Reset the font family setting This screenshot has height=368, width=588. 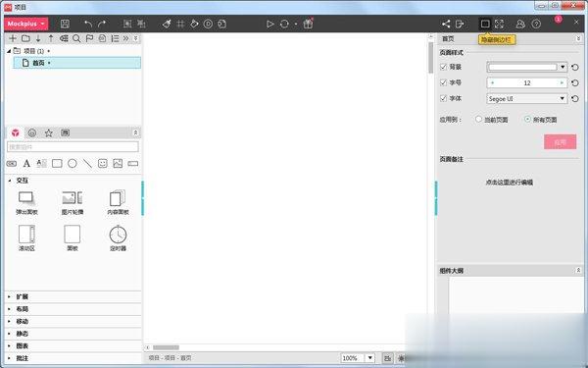pyautogui.click(x=575, y=99)
